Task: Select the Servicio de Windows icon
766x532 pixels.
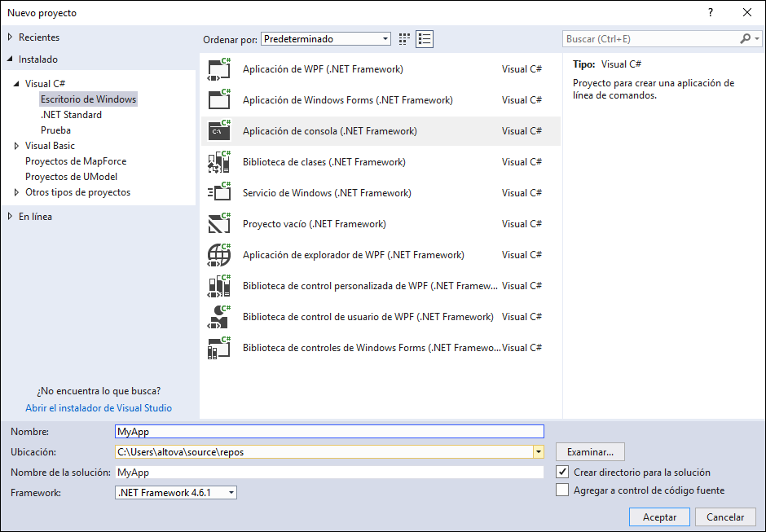Action: (219, 193)
